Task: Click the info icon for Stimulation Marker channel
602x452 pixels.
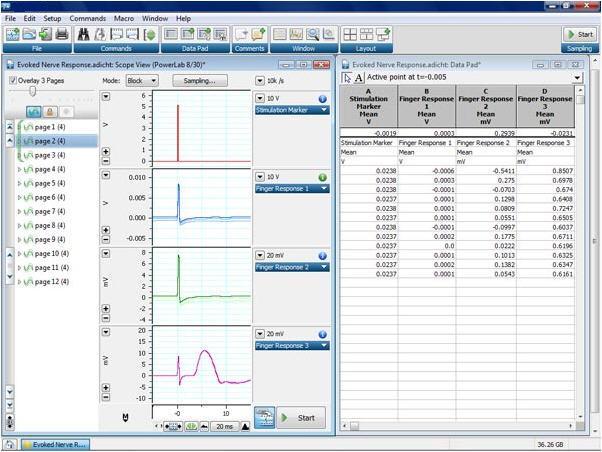Action: click(x=322, y=99)
